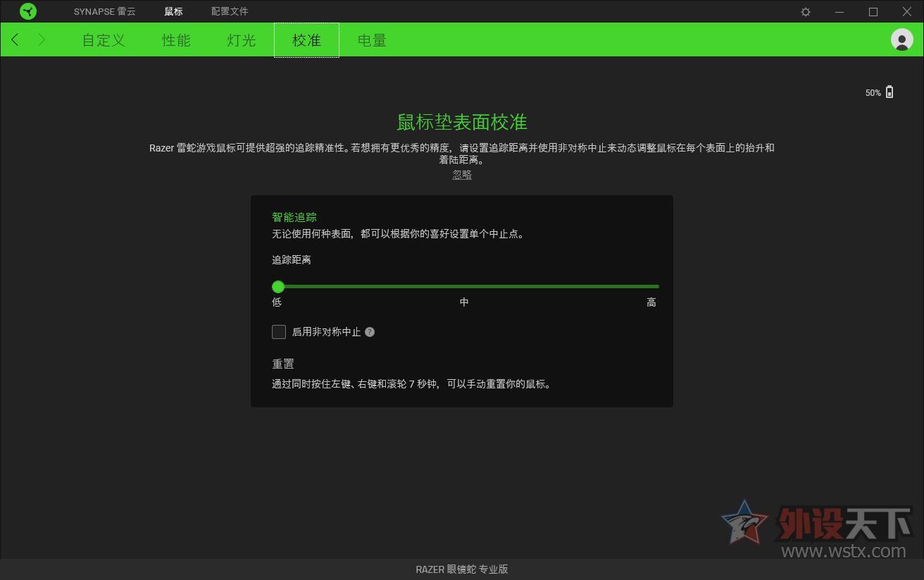Maximize the Synapse window
This screenshot has width=924, height=580.
pyautogui.click(x=873, y=11)
